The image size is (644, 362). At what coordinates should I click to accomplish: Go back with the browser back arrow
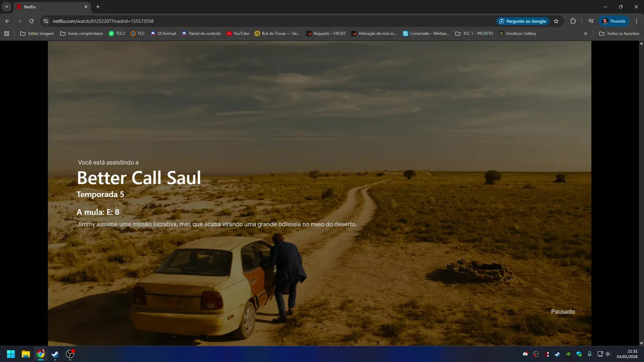[7, 21]
